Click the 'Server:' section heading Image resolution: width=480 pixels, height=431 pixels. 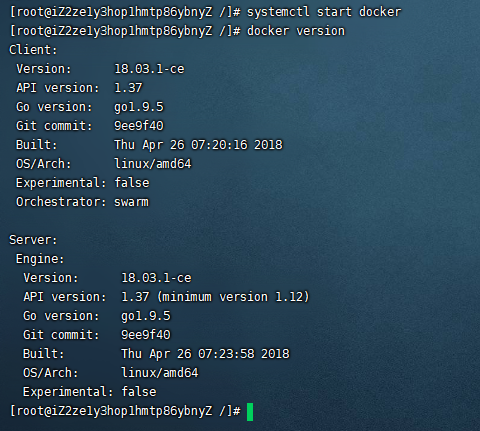click(33, 240)
